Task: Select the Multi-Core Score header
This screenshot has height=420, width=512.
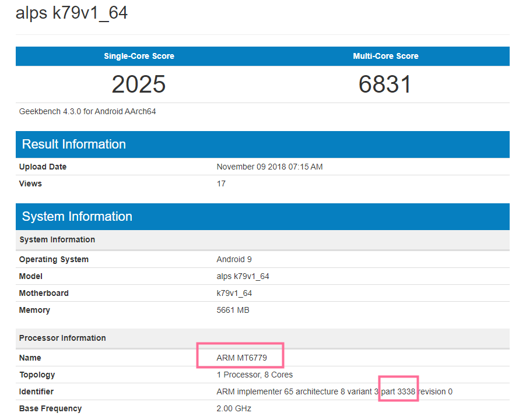Action: (385, 57)
